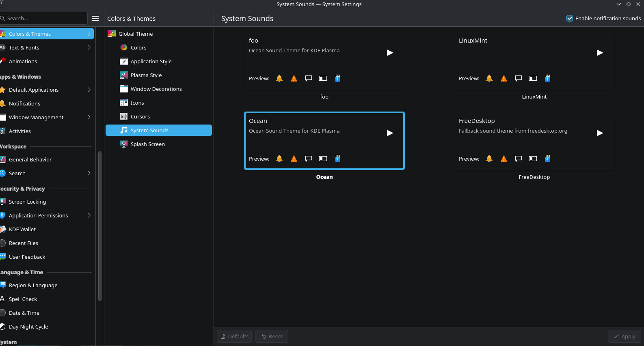The width and height of the screenshot is (644, 346).
Task: Focus the settings Search field
Action: (x=45, y=18)
